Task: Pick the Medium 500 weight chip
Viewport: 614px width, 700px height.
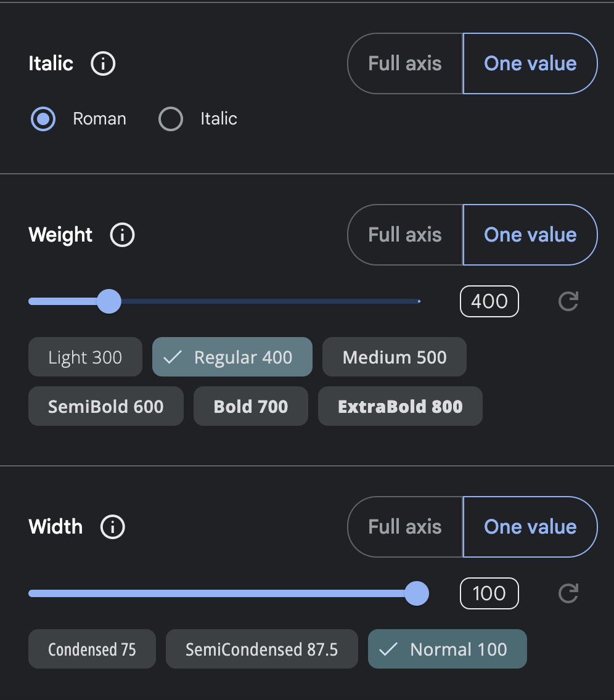Action: [x=395, y=357]
